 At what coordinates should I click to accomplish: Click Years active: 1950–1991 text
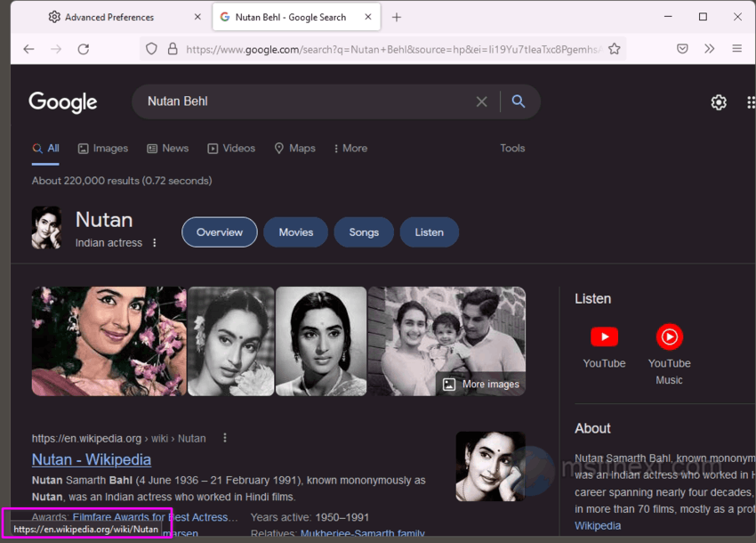pos(310,517)
